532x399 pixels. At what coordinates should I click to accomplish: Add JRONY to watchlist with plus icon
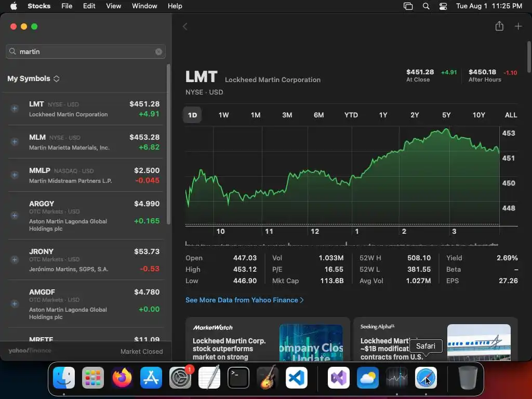pyautogui.click(x=14, y=260)
